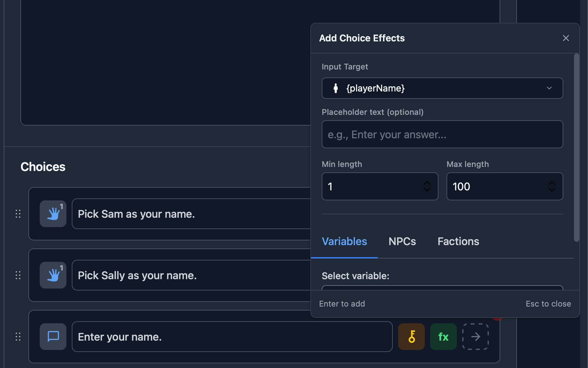Click the effects panel vertical scrollbar
The width and height of the screenshot is (588, 368).
[x=576, y=147]
